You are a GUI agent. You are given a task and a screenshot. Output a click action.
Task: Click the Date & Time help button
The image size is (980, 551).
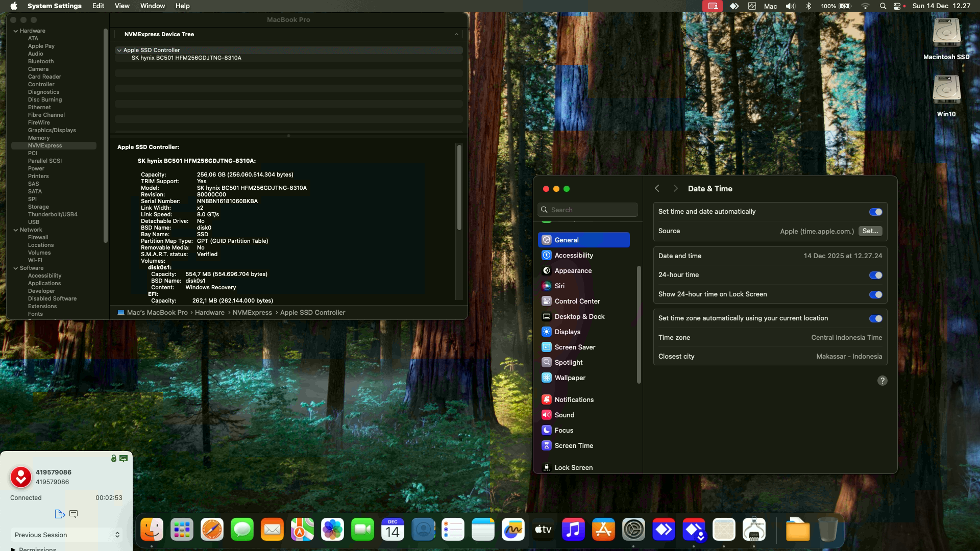[882, 381]
